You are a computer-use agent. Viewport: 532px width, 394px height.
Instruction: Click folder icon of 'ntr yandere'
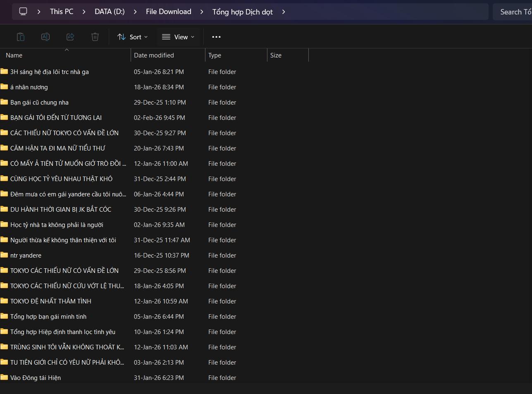4,255
